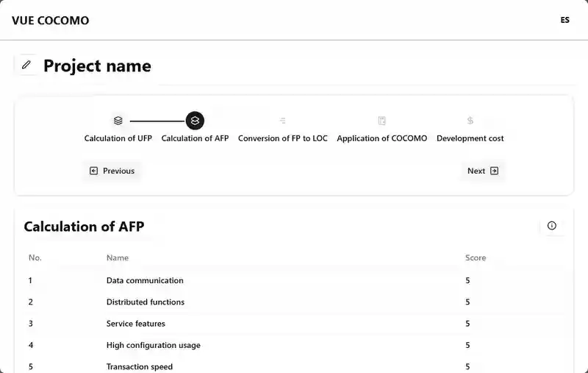
Task: Select the Calculation of UFP step icon
Action: (118, 121)
